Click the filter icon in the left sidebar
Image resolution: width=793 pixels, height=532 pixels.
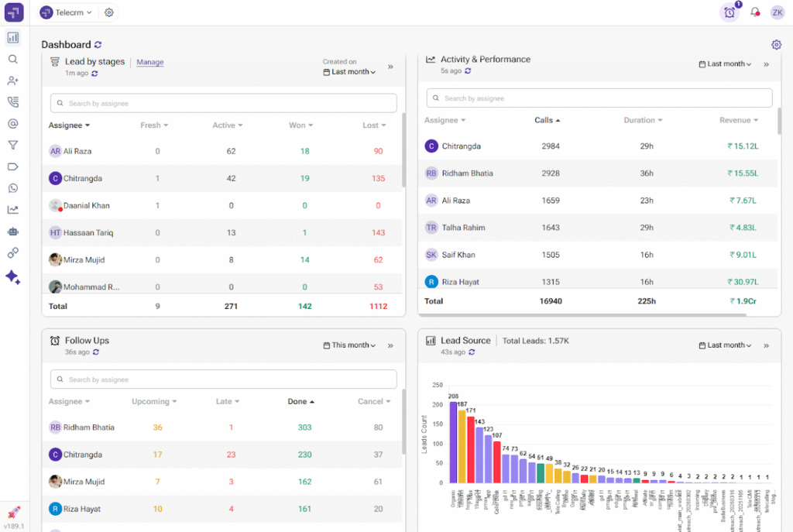[x=12, y=145]
